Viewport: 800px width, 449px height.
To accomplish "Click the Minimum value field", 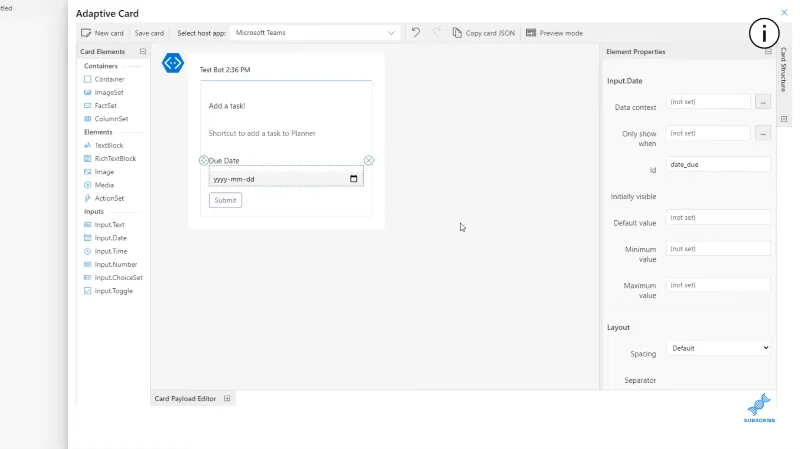I will 718,248.
